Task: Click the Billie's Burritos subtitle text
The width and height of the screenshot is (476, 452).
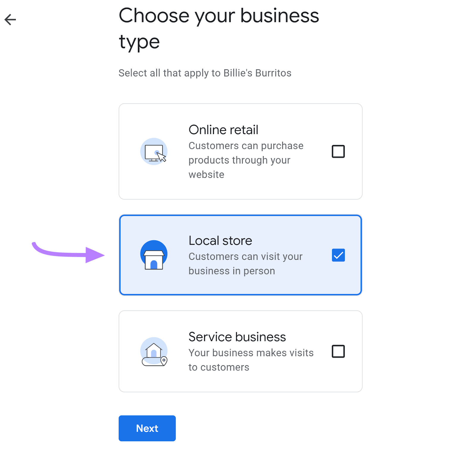Action: pyautogui.click(x=205, y=73)
